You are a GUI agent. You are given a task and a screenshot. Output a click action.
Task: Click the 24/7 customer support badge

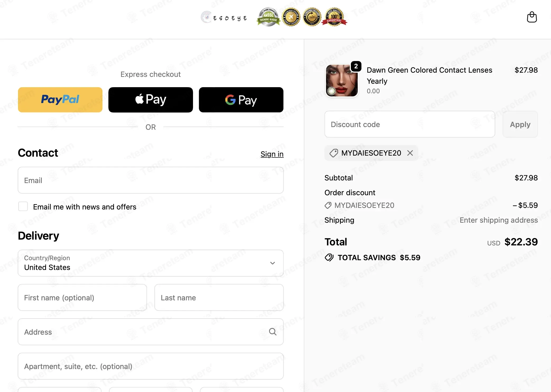312,17
